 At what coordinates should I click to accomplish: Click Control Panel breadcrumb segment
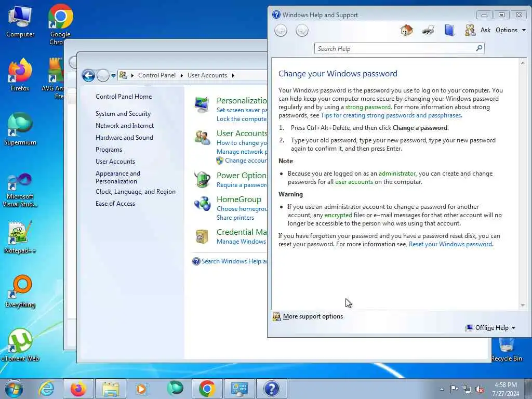tap(157, 75)
